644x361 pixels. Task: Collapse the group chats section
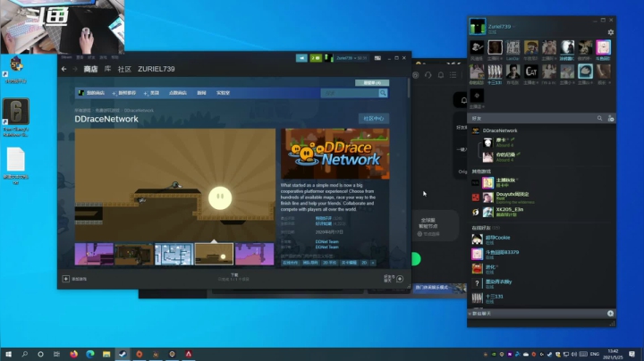click(470, 314)
